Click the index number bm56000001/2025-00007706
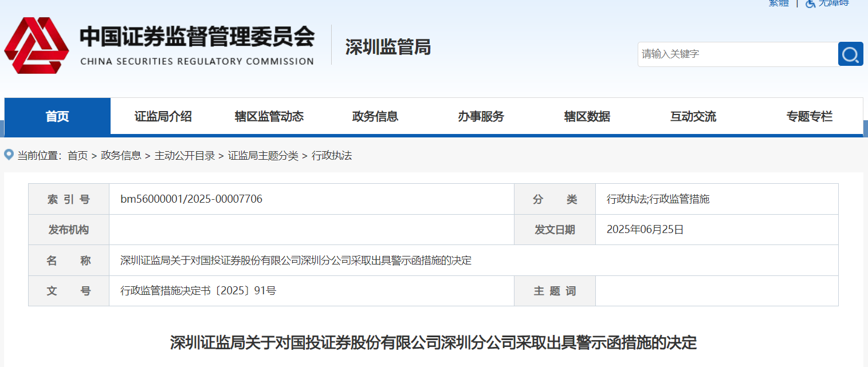 pos(191,199)
